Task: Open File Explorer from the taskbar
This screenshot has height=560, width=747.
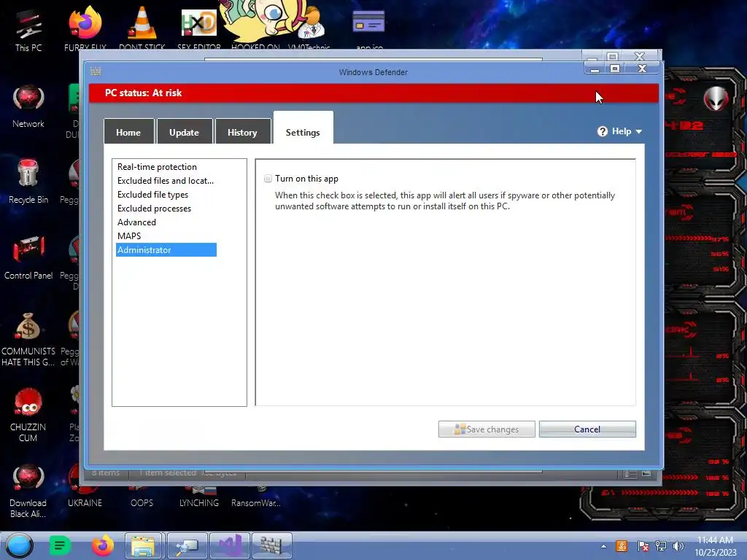Action: 144,545
